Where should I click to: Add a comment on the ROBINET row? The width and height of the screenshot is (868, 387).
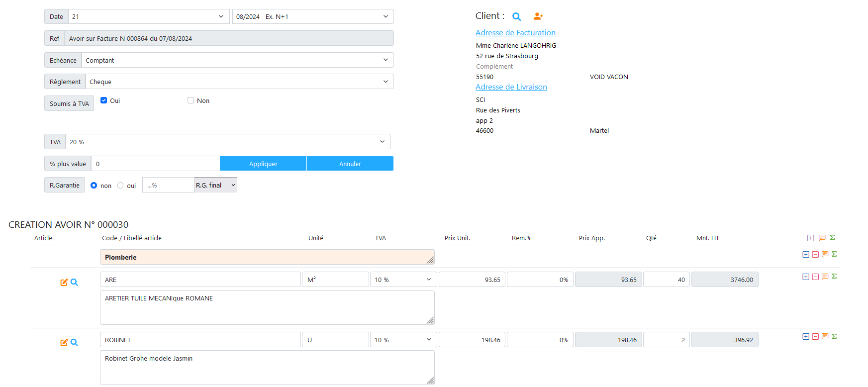[x=825, y=337]
